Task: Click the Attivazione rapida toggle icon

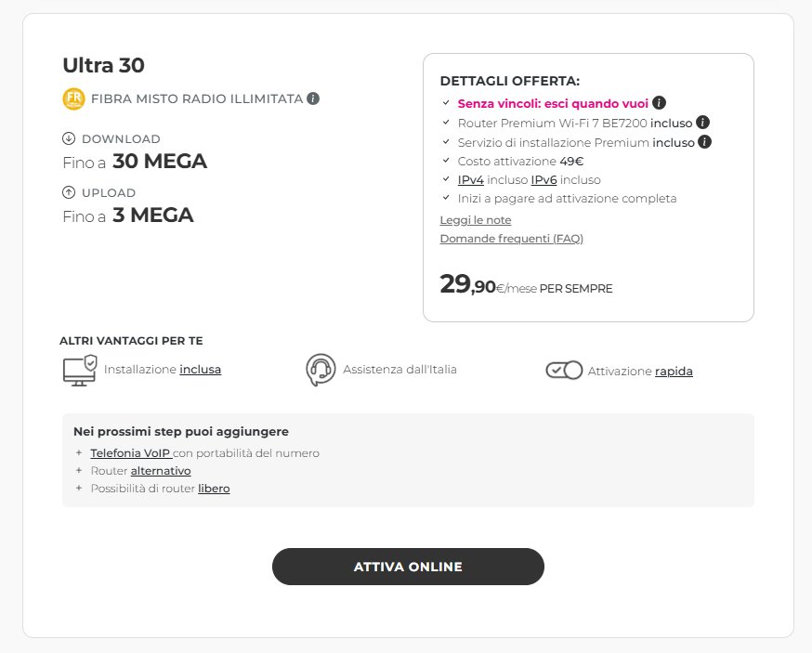Action: 564,370
